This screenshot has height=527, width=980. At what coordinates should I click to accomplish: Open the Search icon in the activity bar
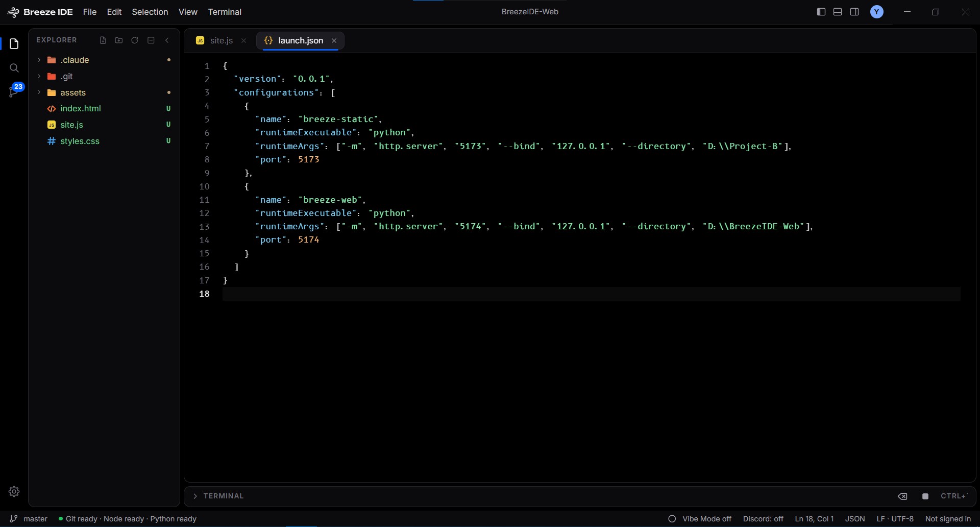[14, 68]
